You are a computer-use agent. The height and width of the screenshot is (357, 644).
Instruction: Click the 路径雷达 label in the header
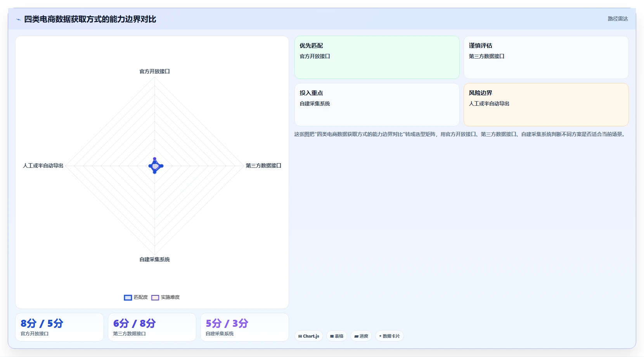[x=618, y=19]
